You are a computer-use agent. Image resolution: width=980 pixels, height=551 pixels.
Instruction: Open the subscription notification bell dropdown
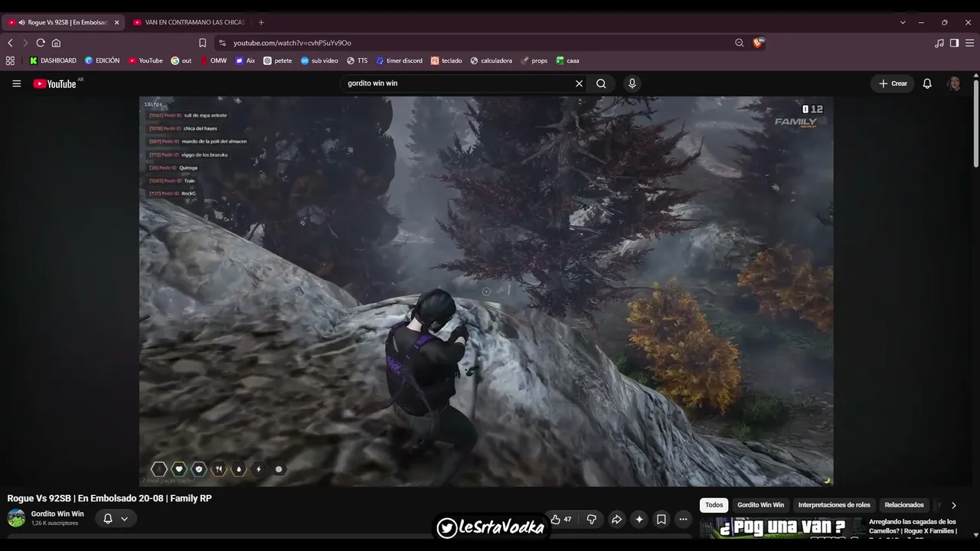coord(116,518)
